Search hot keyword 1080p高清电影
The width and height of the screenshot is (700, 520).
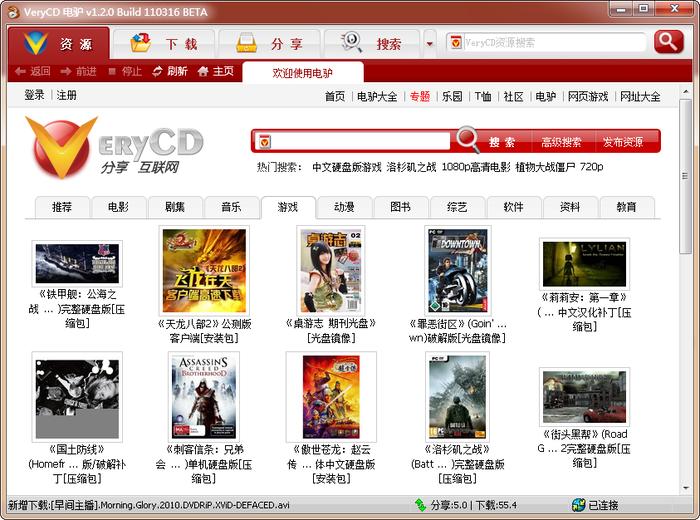(476, 167)
